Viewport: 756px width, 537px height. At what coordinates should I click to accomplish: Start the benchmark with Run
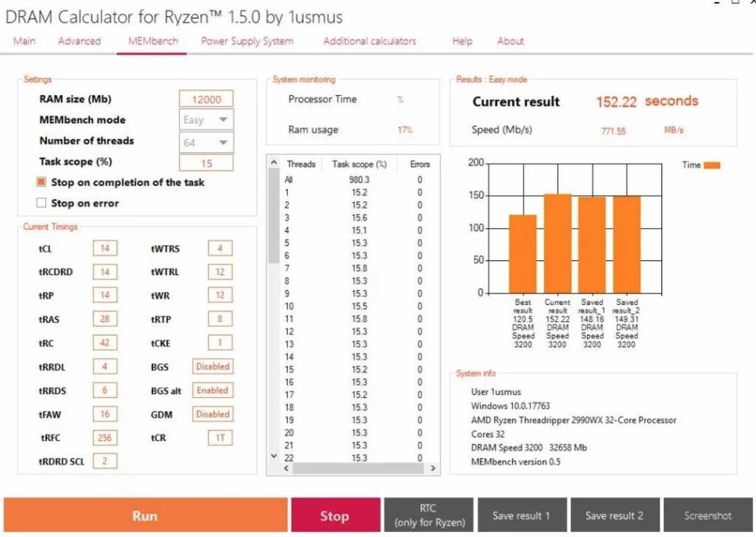pyautogui.click(x=145, y=515)
